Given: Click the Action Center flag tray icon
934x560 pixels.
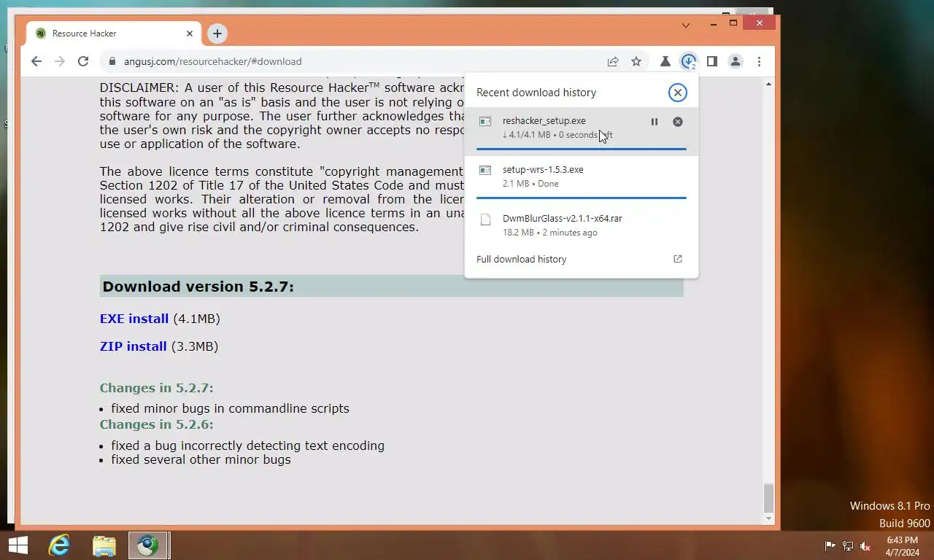Looking at the screenshot, I should pyautogui.click(x=830, y=545).
